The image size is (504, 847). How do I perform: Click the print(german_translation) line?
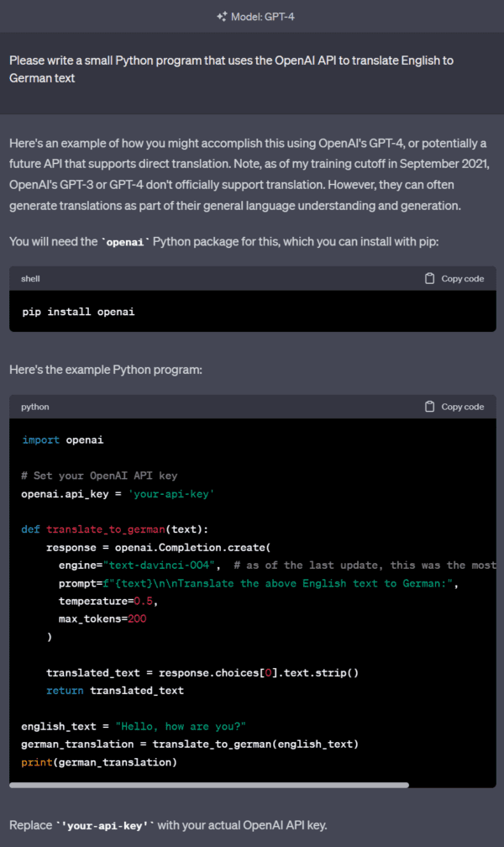[99, 762]
